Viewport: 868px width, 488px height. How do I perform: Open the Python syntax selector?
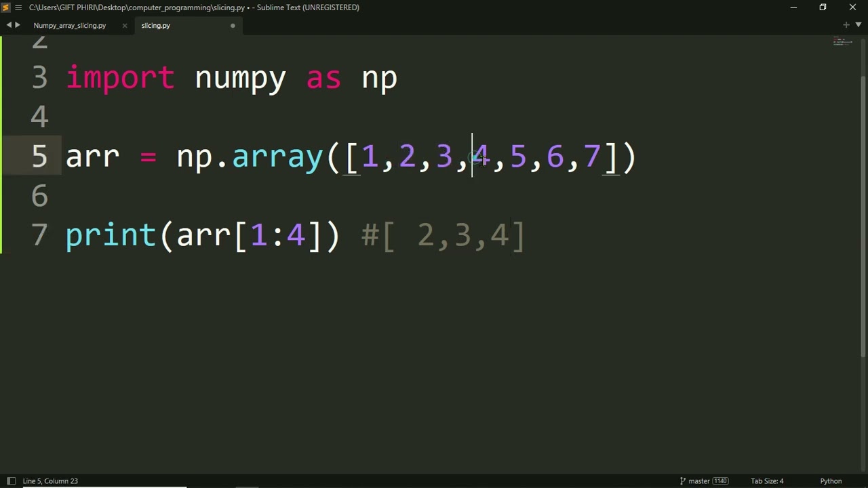pyautogui.click(x=831, y=481)
